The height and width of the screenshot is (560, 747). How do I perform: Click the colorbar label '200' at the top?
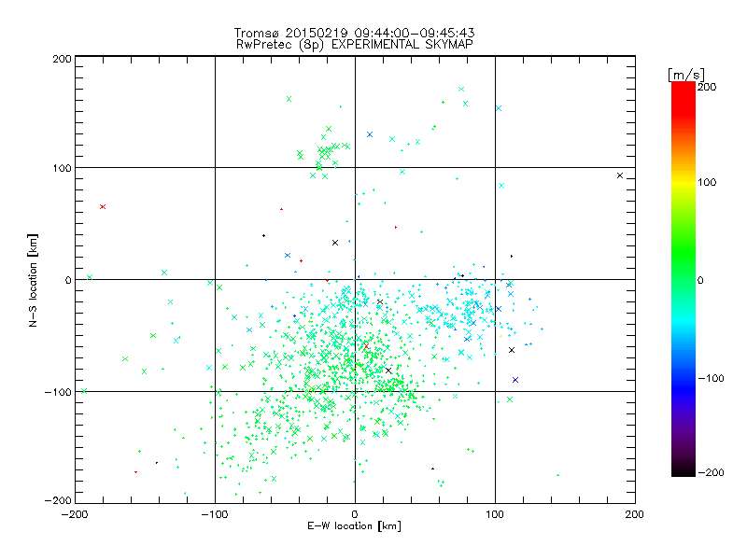click(707, 87)
